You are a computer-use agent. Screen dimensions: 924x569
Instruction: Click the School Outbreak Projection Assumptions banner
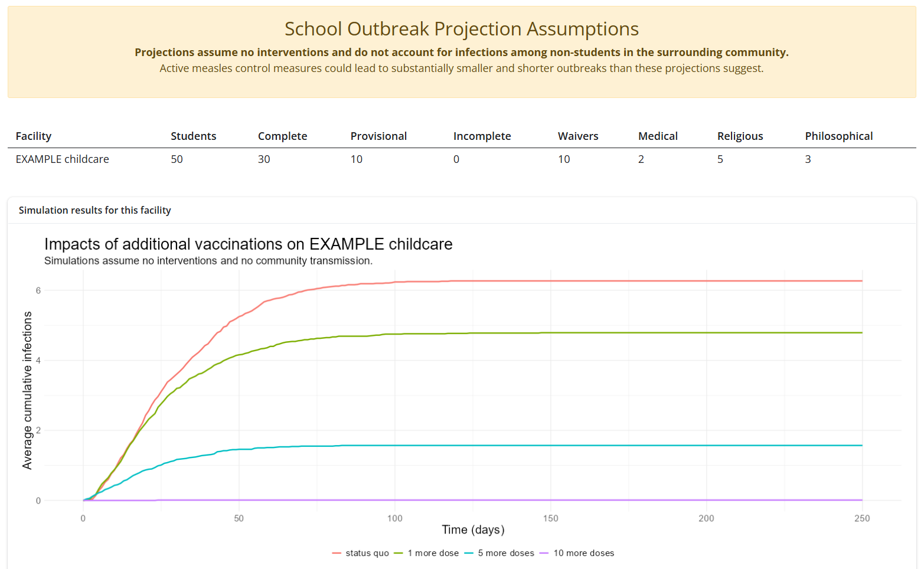click(x=462, y=28)
